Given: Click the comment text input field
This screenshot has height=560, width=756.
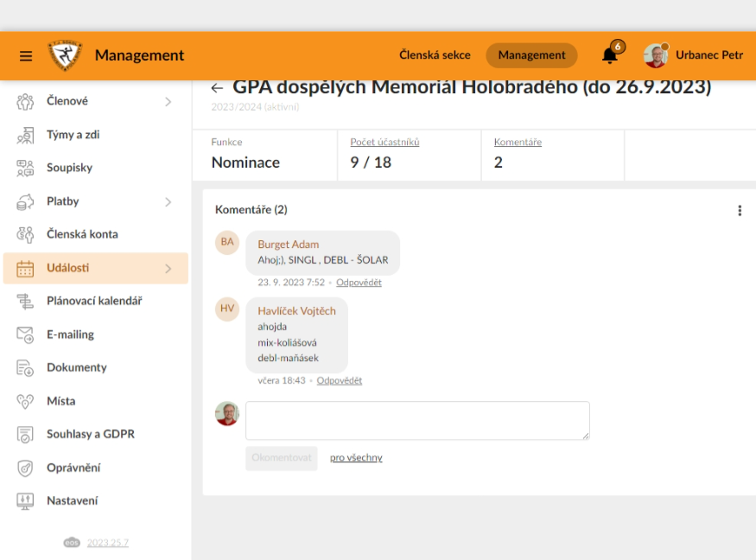Looking at the screenshot, I should point(417,421).
